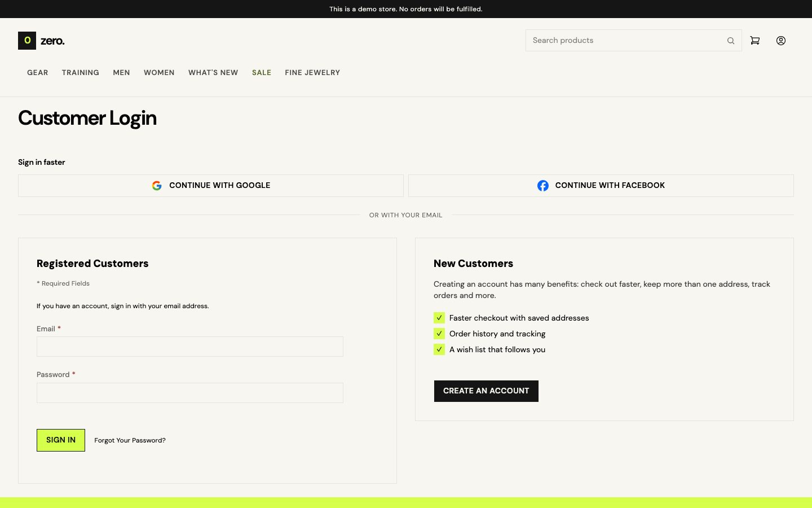
Task: Continue with Google sign-in
Action: (211, 186)
